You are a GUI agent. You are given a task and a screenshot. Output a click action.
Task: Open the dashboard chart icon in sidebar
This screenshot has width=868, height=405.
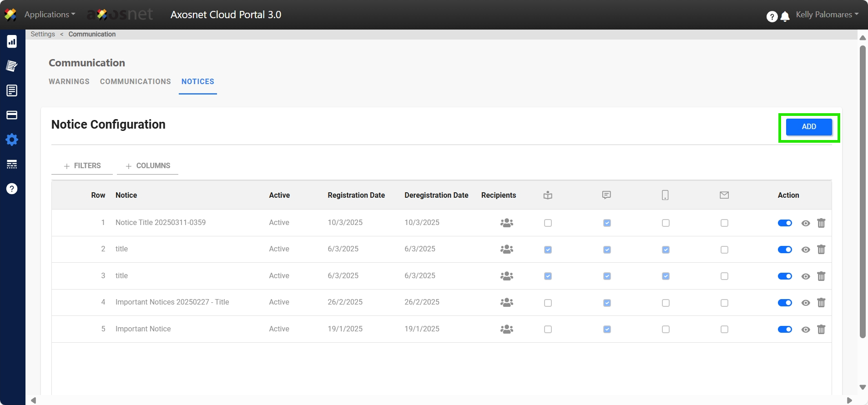click(x=12, y=42)
